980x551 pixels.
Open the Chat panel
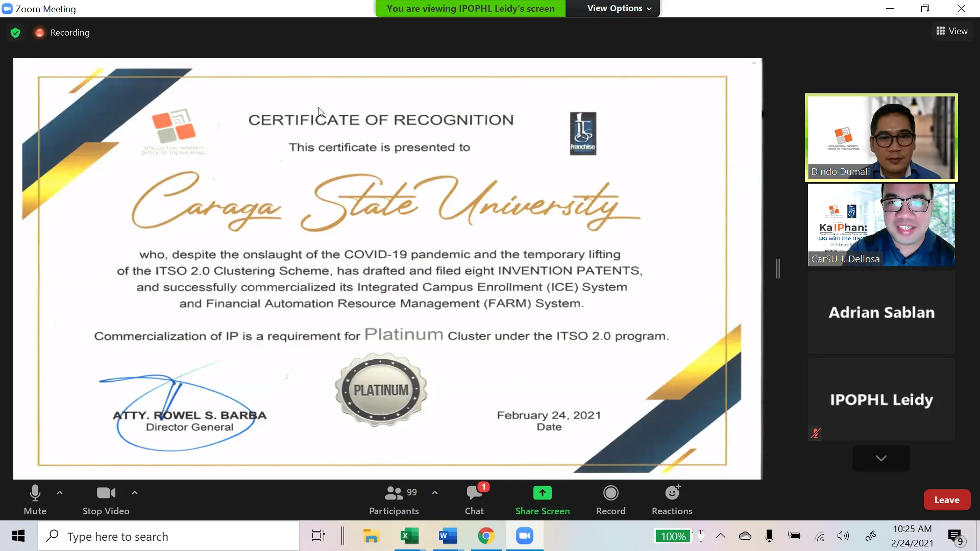[x=474, y=493]
